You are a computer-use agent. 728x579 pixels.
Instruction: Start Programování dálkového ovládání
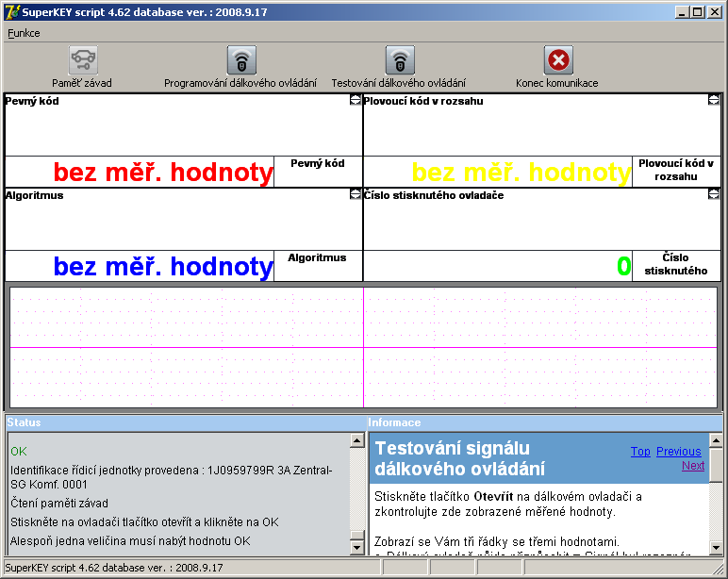click(241, 60)
